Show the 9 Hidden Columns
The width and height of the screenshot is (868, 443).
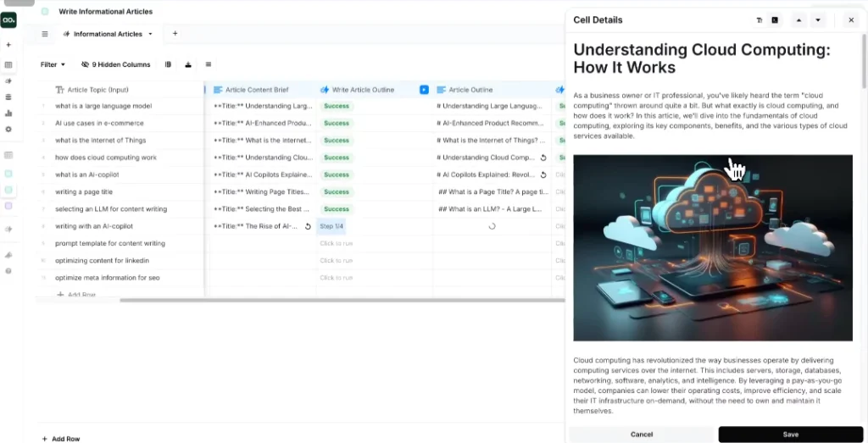tap(116, 64)
